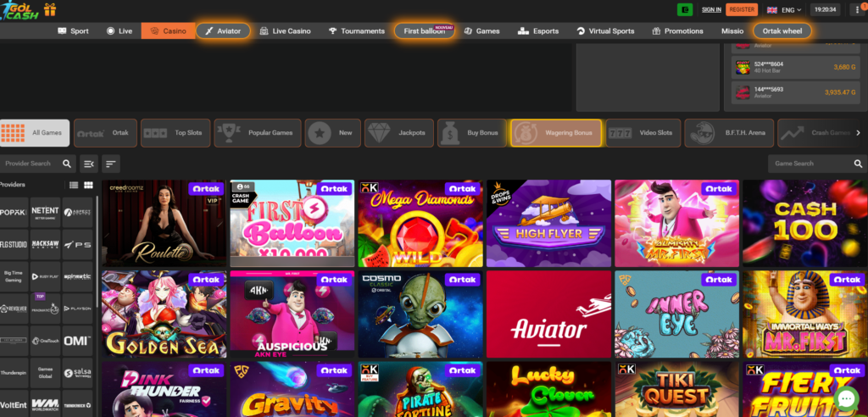Image resolution: width=868 pixels, height=417 pixels.
Task: Filter by Popular Games category
Action: pyautogui.click(x=258, y=133)
